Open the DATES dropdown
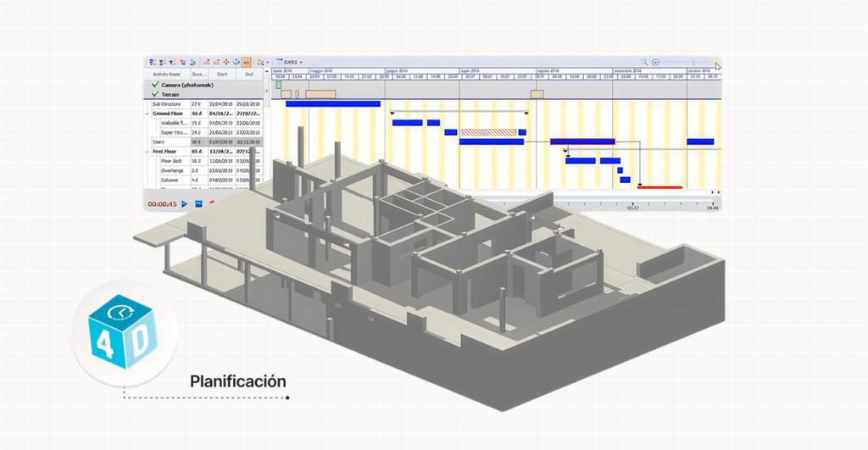This screenshot has height=450, width=868. pyautogui.click(x=291, y=62)
